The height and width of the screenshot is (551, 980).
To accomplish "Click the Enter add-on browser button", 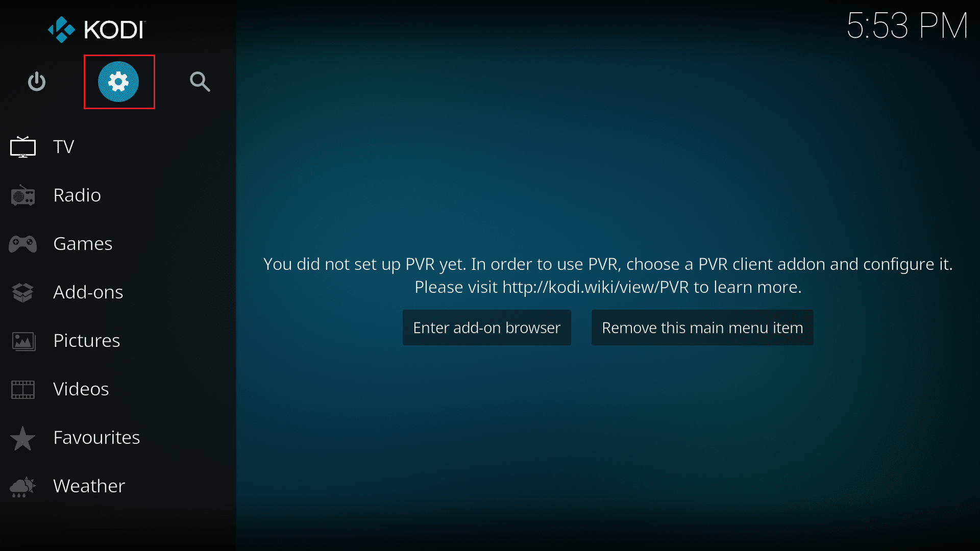I will click(486, 328).
